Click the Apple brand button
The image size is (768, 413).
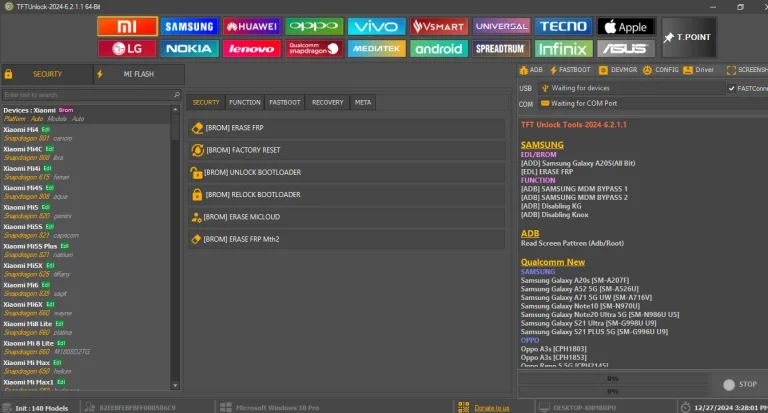click(626, 26)
